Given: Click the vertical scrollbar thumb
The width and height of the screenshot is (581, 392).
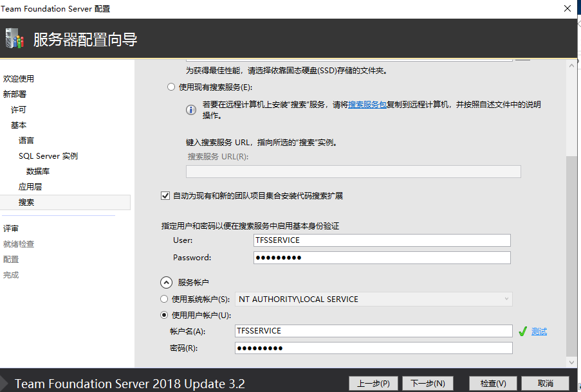Looking at the screenshot, I should 571,256.
